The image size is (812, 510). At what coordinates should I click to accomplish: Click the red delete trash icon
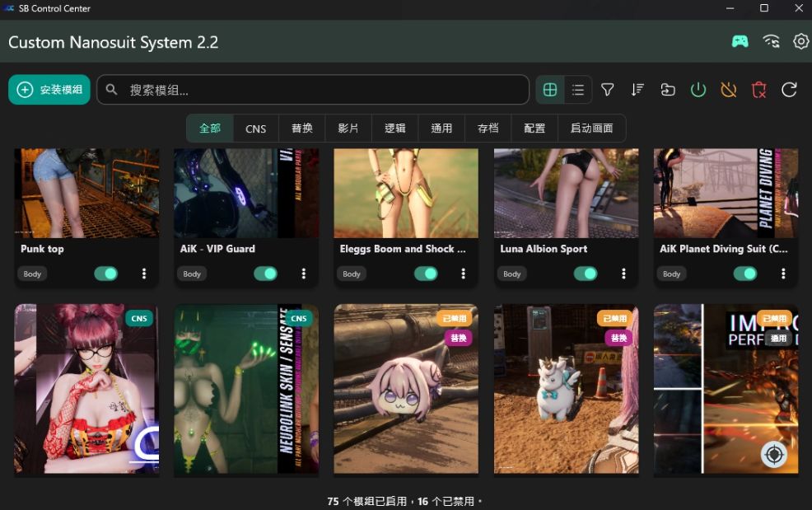click(x=758, y=90)
